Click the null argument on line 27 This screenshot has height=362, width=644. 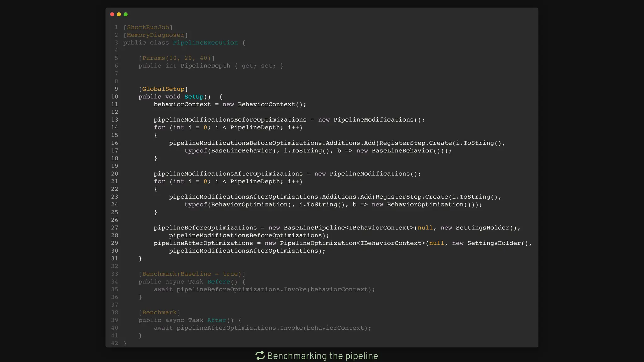click(x=425, y=228)
